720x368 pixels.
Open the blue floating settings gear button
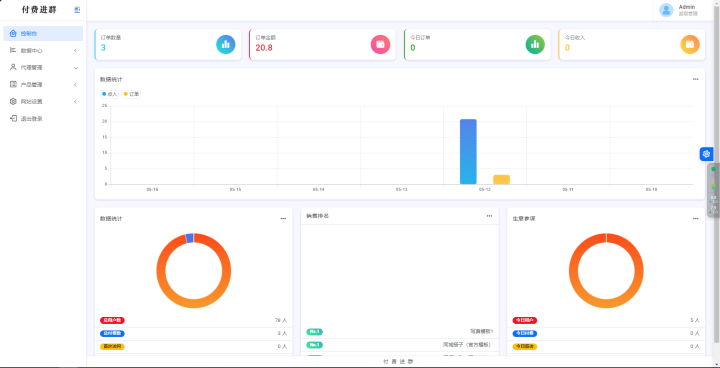point(706,154)
